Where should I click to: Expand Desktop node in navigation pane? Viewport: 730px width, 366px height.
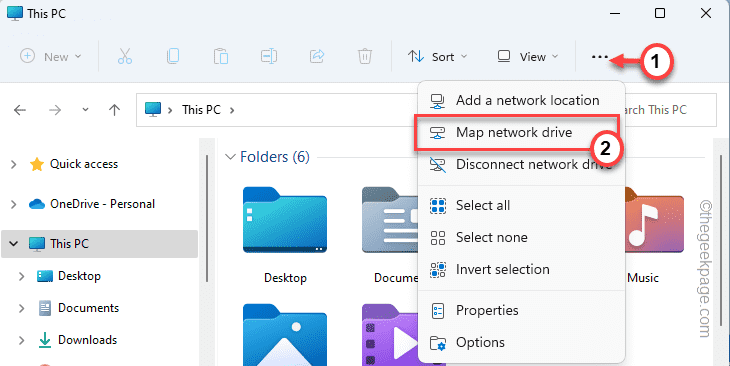coord(21,276)
